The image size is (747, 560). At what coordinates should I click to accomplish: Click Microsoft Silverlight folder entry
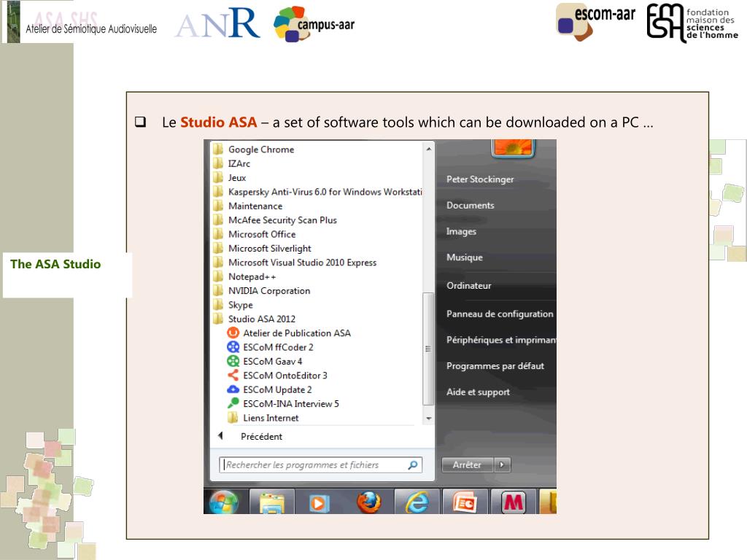[x=262, y=249]
